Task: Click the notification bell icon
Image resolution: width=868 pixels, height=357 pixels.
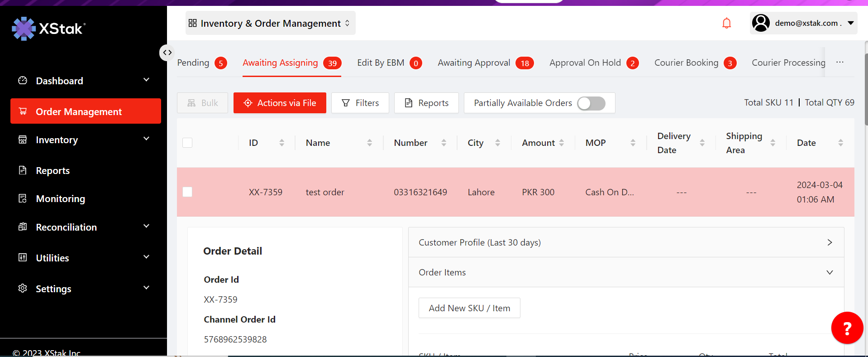Action: coord(726,23)
